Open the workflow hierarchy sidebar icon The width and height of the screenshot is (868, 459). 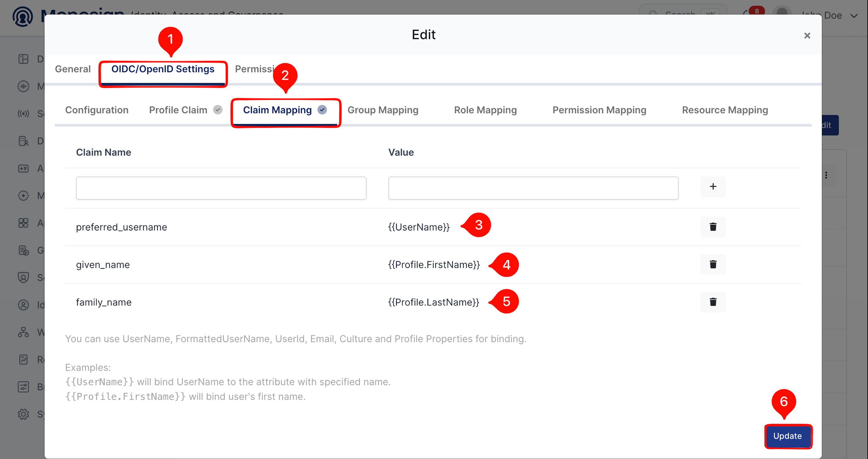tap(23, 332)
